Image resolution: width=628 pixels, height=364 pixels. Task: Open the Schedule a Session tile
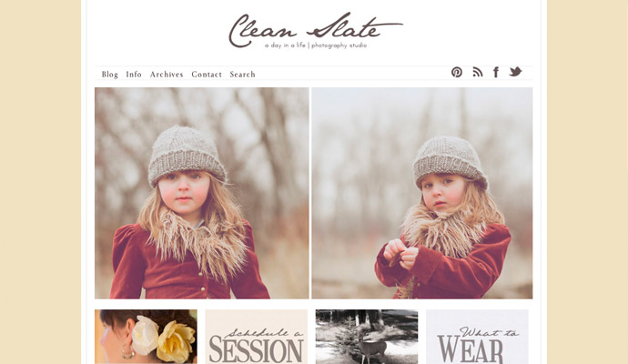(257, 337)
